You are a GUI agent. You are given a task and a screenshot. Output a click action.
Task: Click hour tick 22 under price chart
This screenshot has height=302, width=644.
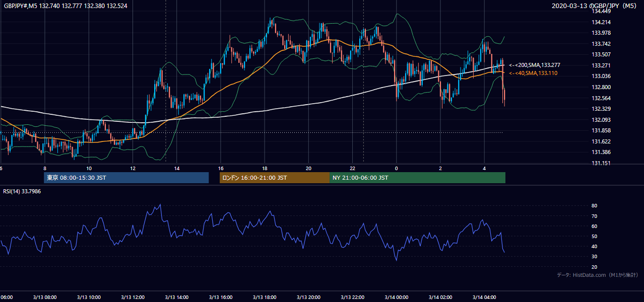pos(352,168)
